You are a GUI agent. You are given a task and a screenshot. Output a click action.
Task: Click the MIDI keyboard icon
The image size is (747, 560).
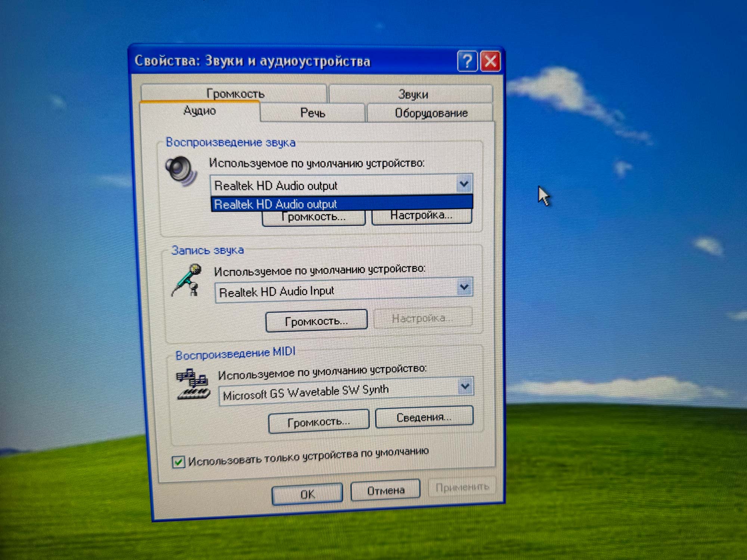click(x=193, y=385)
